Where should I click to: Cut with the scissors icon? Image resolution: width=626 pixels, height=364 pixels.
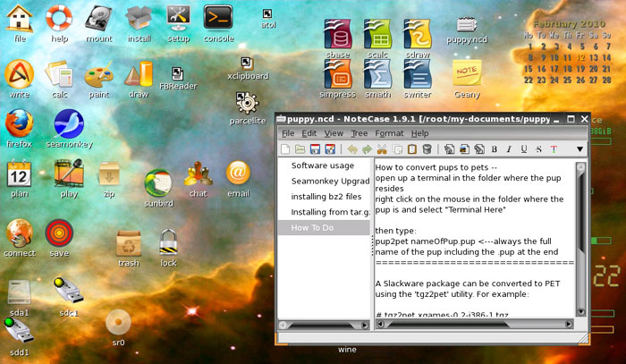(x=382, y=149)
